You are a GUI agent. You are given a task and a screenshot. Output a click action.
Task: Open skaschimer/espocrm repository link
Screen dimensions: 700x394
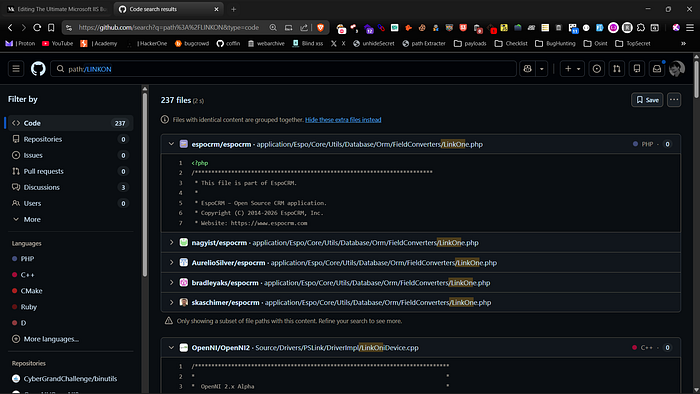click(x=225, y=303)
